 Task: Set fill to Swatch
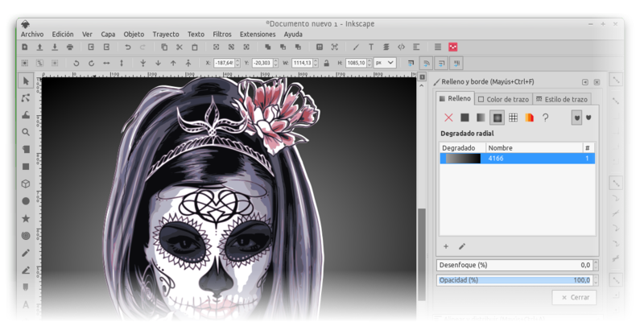[529, 118]
